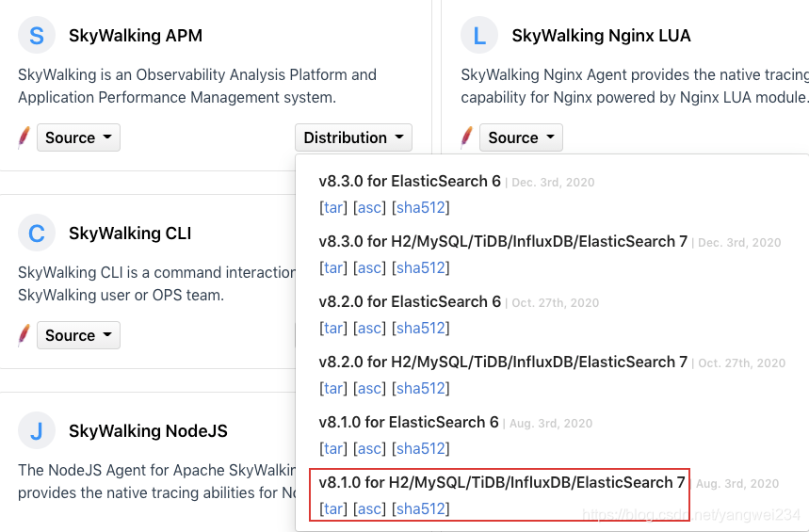Click the Apache feather icon under SkyWalking APM
809x532 pixels.
(x=24, y=137)
